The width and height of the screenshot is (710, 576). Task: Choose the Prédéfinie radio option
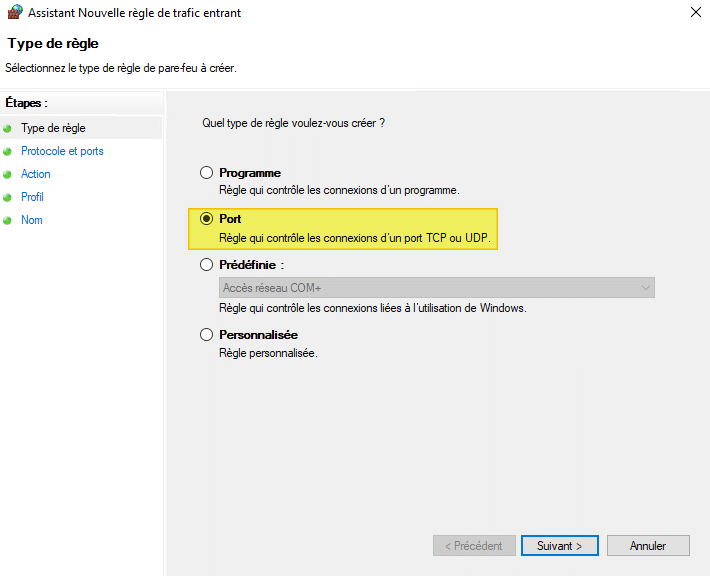tap(207, 265)
